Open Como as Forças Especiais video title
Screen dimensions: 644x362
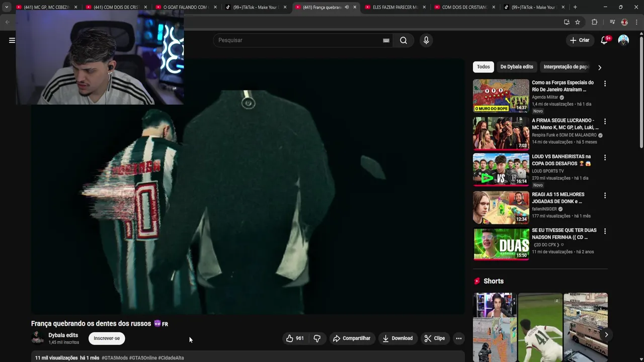click(562, 86)
